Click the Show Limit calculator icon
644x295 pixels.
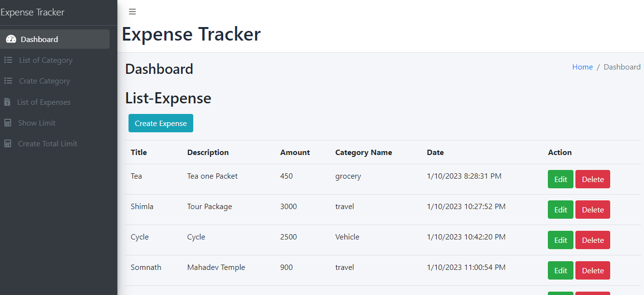point(8,123)
